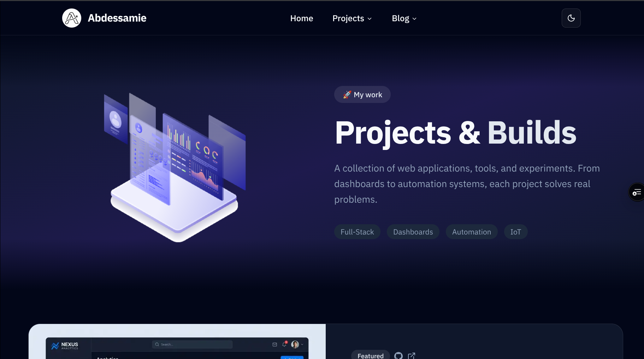Click the Search field in the Nexus preview
This screenshot has height=359, width=644.
[x=193, y=344]
